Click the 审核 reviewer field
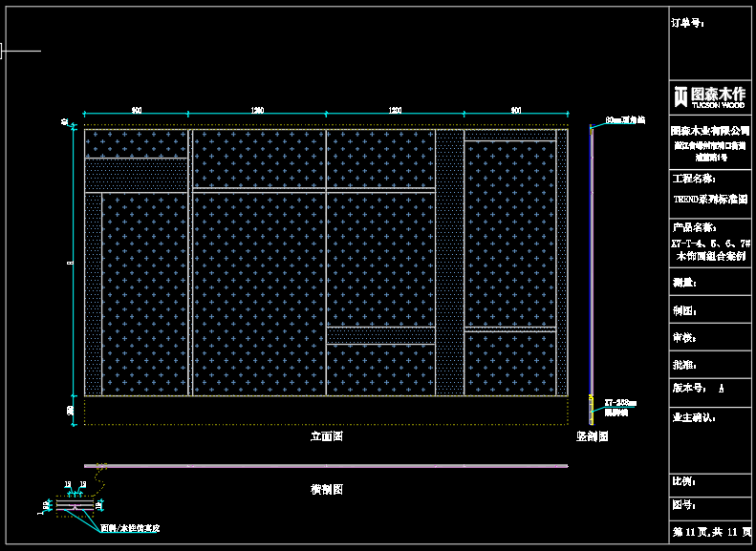The height and width of the screenshot is (551, 756). [684, 337]
